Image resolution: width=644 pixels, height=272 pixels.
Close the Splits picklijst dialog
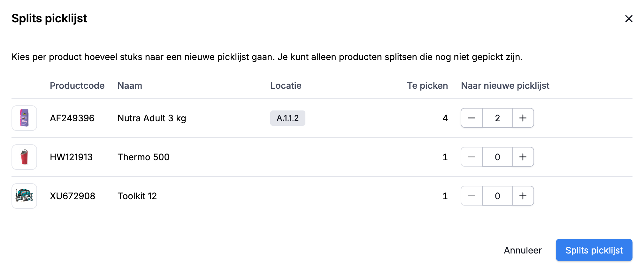[629, 19]
